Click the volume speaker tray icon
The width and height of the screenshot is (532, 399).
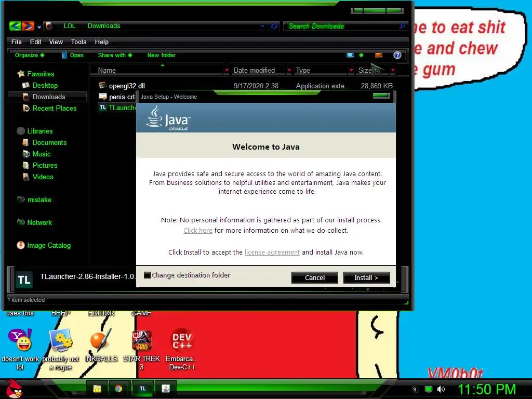point(441,389)
